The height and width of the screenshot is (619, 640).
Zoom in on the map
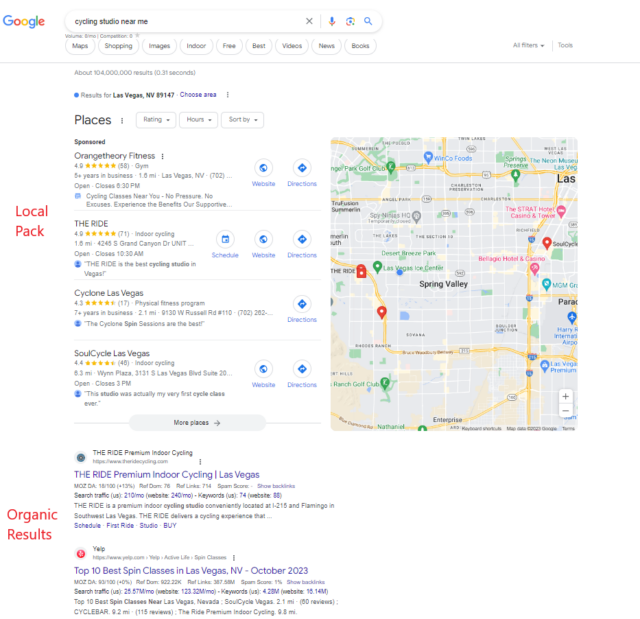coord(565,396)
